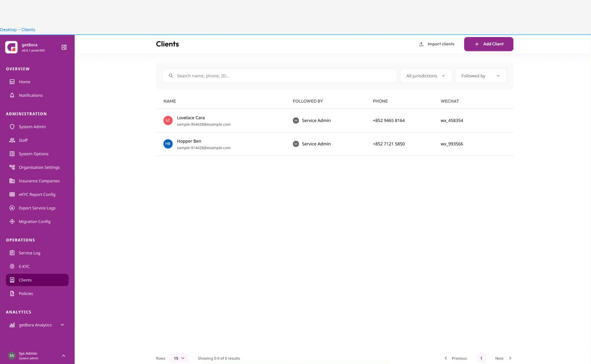Click the HB avatar for Hopper Ben
The height and width of the screenshot is (364, 591).
168,144
